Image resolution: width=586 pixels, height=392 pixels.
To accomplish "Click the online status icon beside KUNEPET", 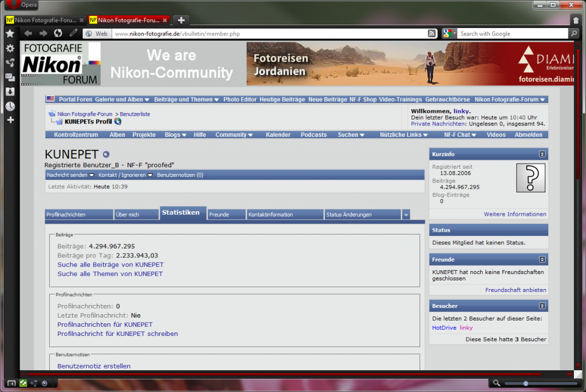I will pyautogui.click(x=106, y=154).
